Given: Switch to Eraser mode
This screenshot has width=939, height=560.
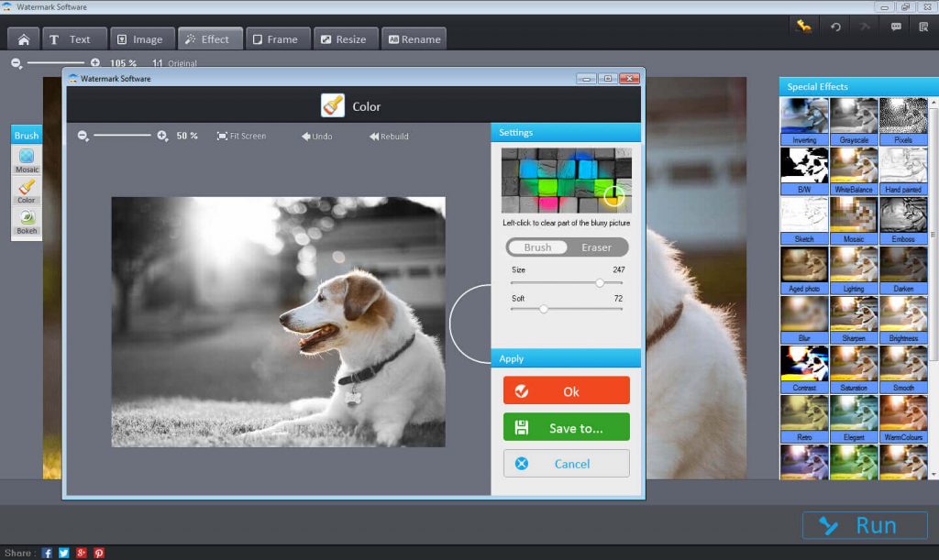Looking at the screenshot, I should pyautogui.click(x=596, y=247).
